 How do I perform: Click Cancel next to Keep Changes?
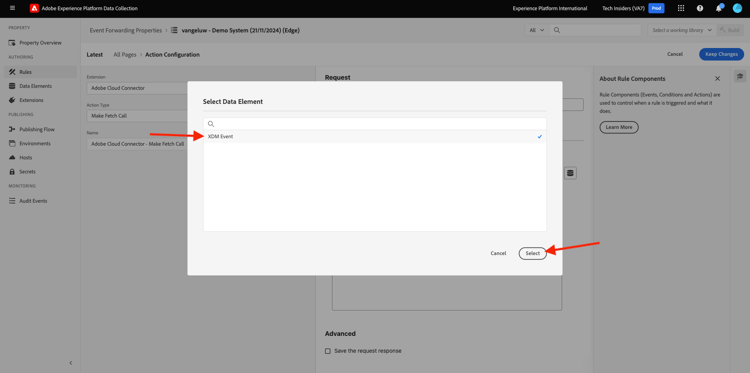tap(675, 54)
